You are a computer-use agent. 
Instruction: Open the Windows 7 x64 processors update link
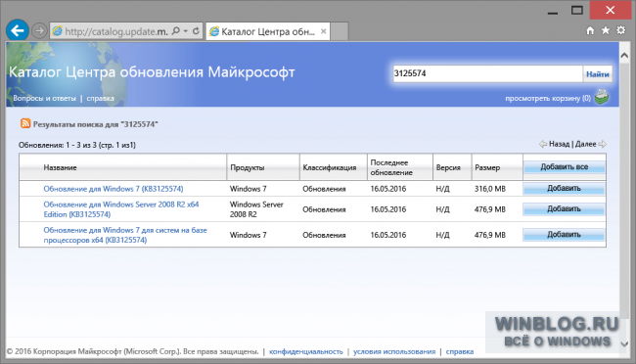point(125,235)
